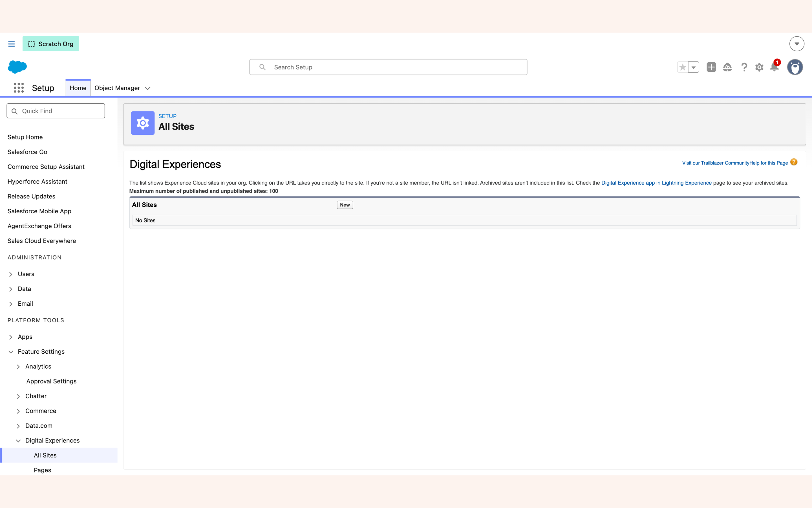Open the hamburger menu beside Scratch Org
The image size is (812, 508).
coord(11,44)
